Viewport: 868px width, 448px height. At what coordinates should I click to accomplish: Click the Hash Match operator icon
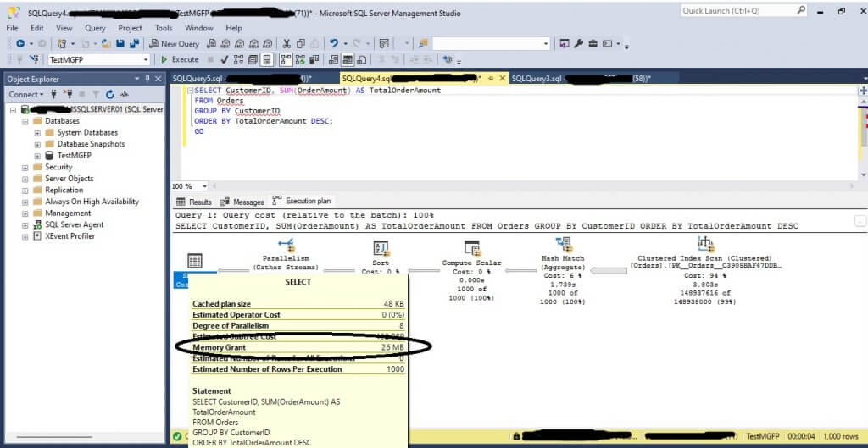(563, 246)
